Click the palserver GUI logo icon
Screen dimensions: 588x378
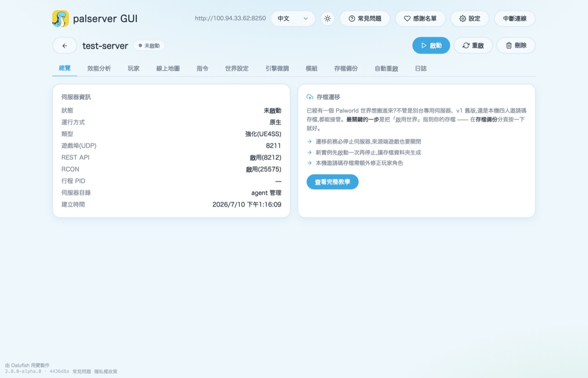(x=61, y=19)
